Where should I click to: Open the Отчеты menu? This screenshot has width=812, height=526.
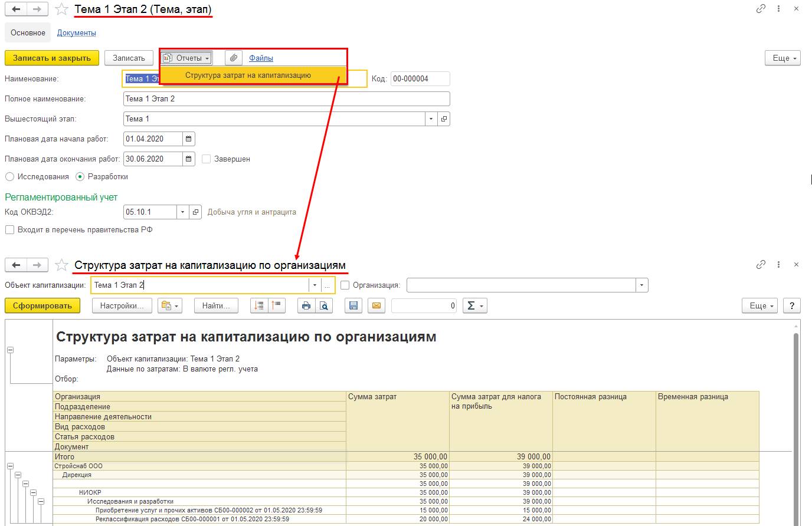186,58
